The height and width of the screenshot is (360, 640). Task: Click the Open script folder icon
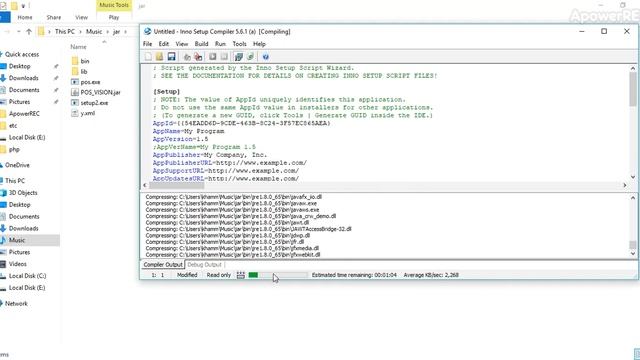[x=160, y=57]
